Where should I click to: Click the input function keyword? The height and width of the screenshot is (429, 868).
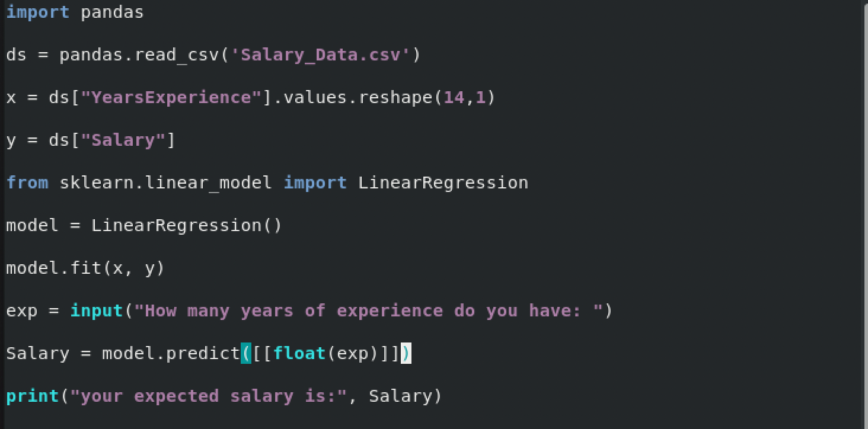pyautogui.click(x=97, y=311)
